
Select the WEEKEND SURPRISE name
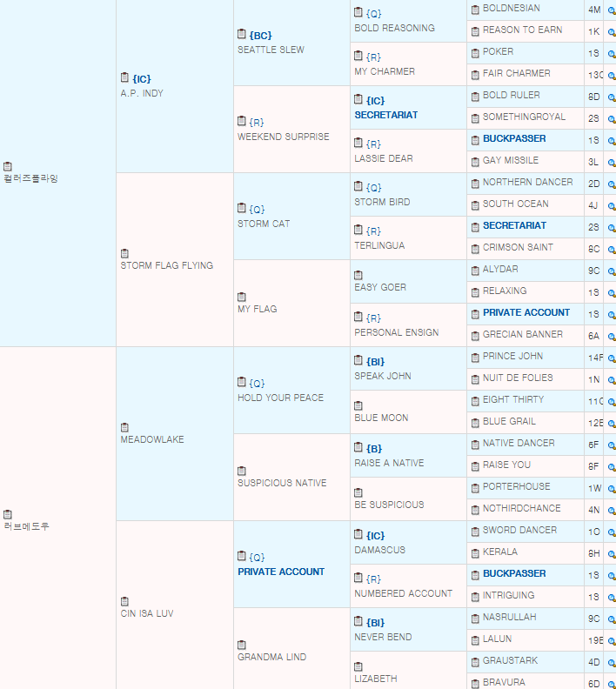(x=283, y=137)
